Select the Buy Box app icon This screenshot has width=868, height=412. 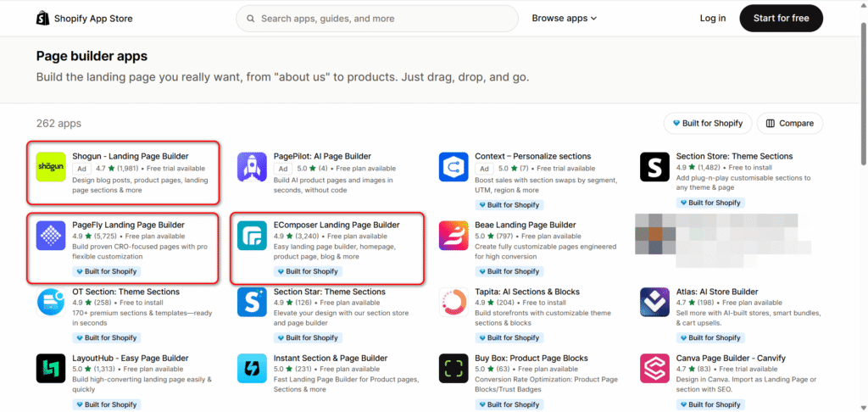(454, 369)
